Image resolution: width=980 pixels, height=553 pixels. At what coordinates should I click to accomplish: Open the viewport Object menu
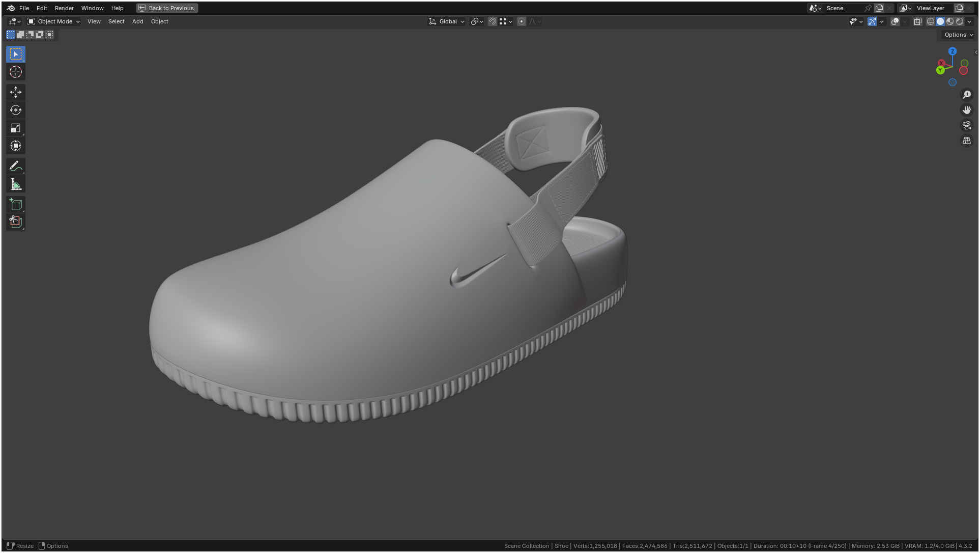[159, 21]
